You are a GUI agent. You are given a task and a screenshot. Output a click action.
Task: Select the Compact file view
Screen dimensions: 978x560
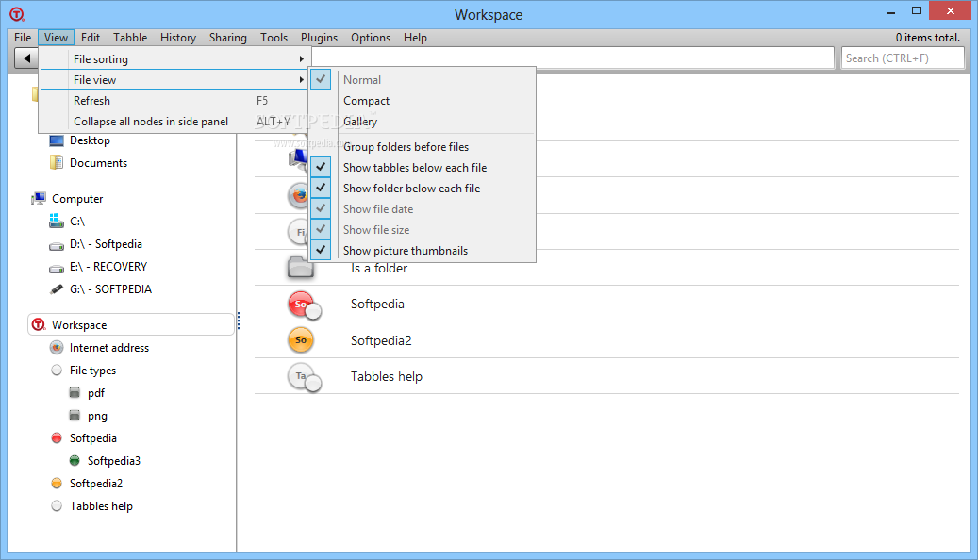click(366, 100)
